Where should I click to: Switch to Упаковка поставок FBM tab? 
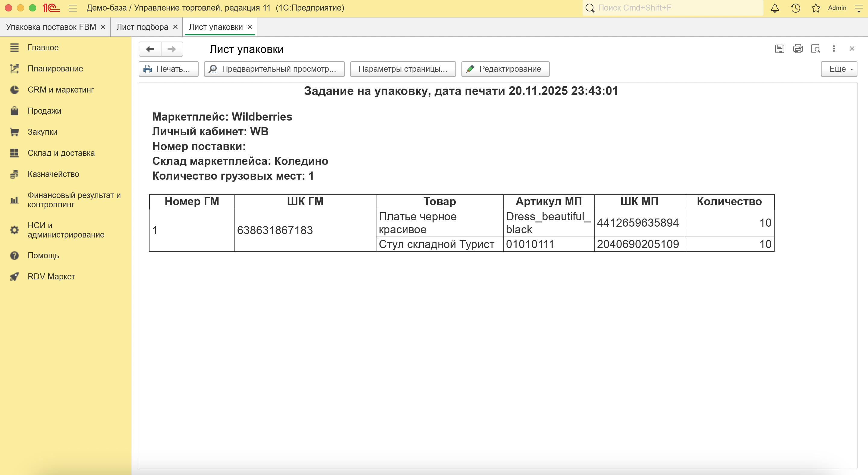[51, 27]
